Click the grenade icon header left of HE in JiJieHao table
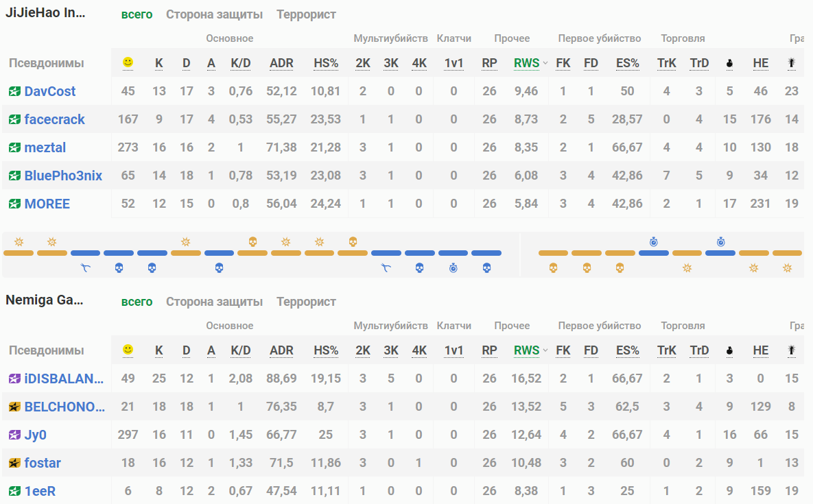 pos(729,63)
